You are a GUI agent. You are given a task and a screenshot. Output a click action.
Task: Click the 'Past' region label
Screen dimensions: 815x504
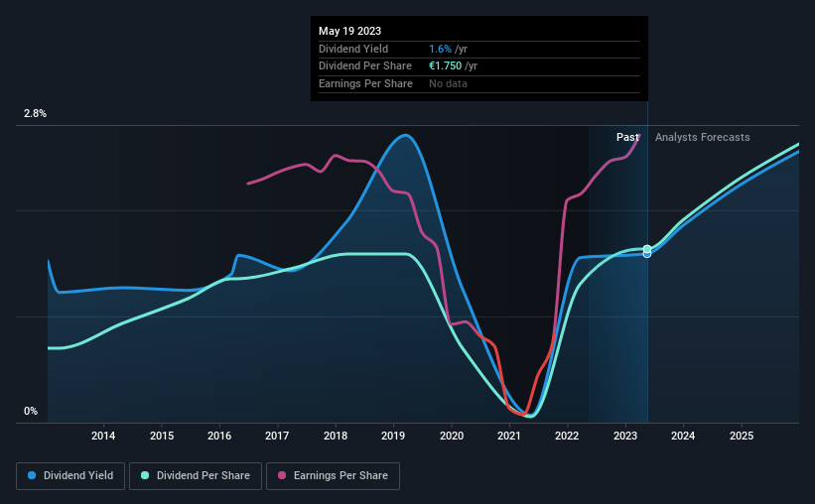tap(627, 137)
